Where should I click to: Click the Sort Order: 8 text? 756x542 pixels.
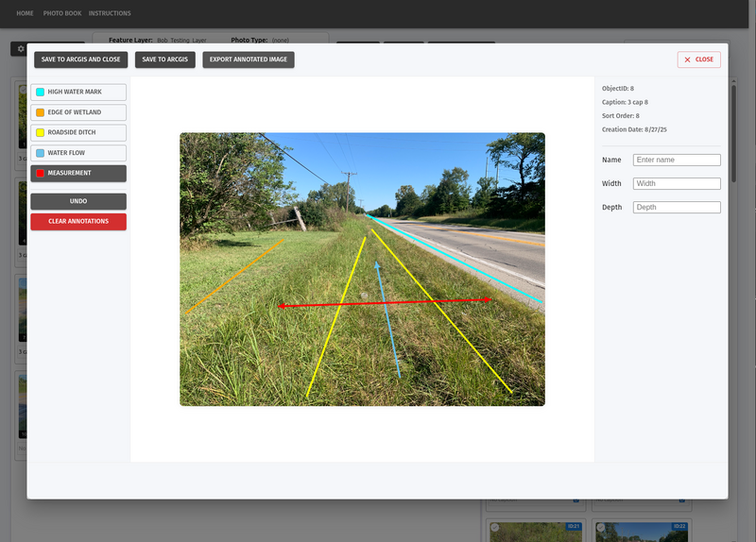click(x=621, y=116)
